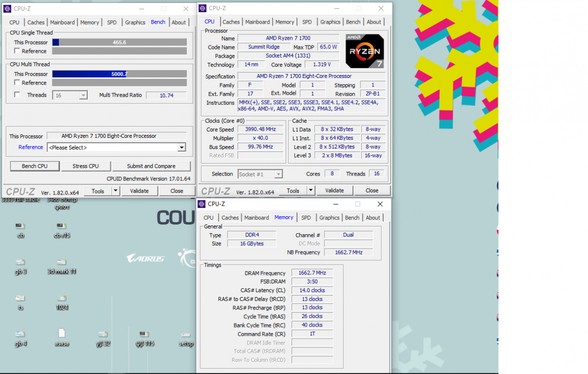
Task: Click the Multi Thread 5000.7 score bar
Action: click(120, 74)
